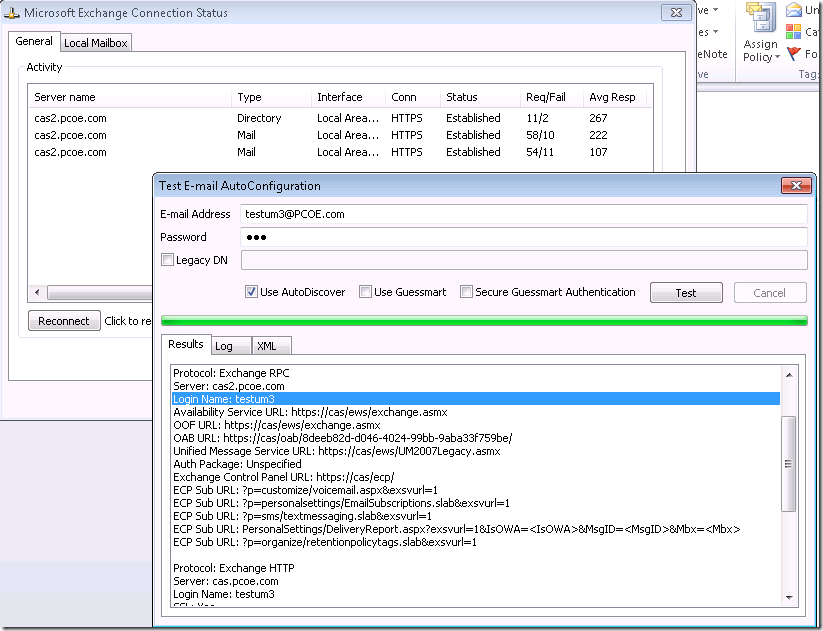Close the Test E-mail AutoConfiguration dialog
This screenshot has height=631, width=823.
(796, 185)
